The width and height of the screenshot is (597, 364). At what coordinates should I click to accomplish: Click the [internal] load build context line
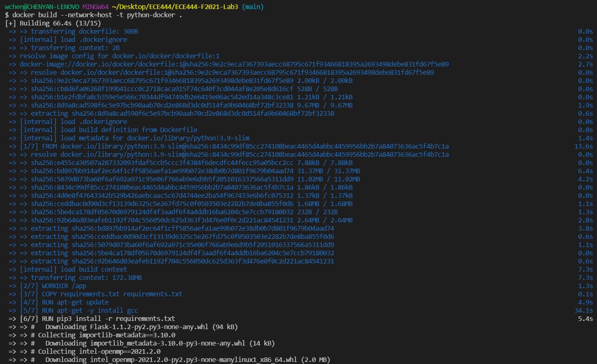coord(67,270)
